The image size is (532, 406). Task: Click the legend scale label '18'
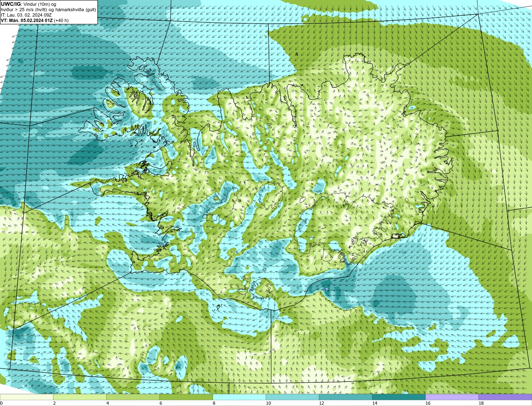click(481, 403)
